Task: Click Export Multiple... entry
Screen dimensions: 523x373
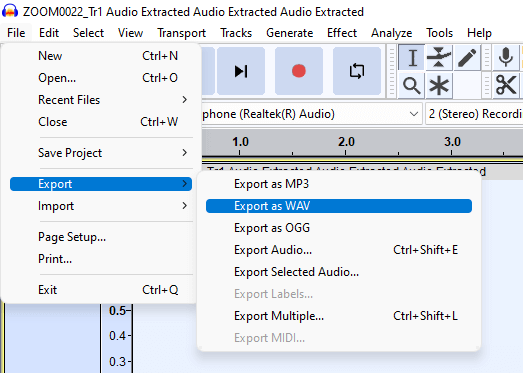Action: pyautogui.click(x=339, y=316)
